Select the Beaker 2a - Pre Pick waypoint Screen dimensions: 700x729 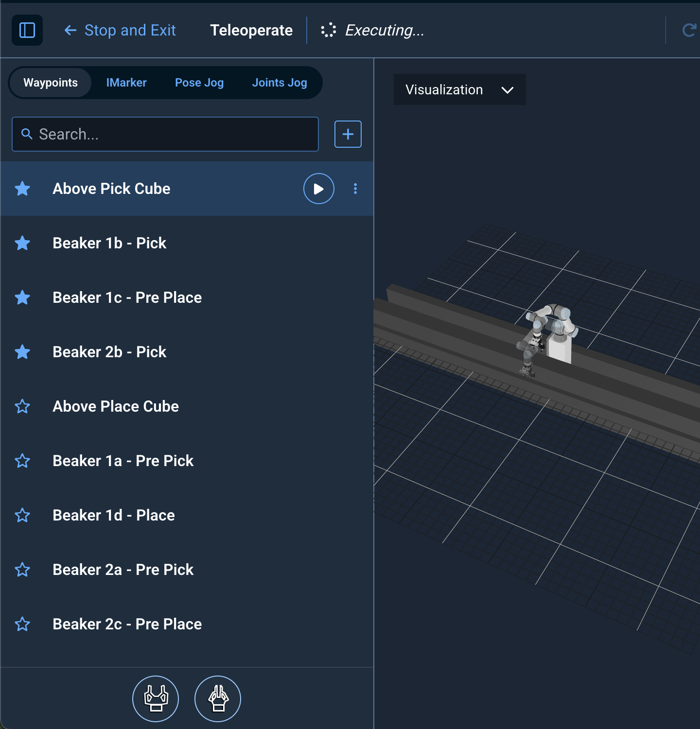pyautogui.click(x=187, y=570)
